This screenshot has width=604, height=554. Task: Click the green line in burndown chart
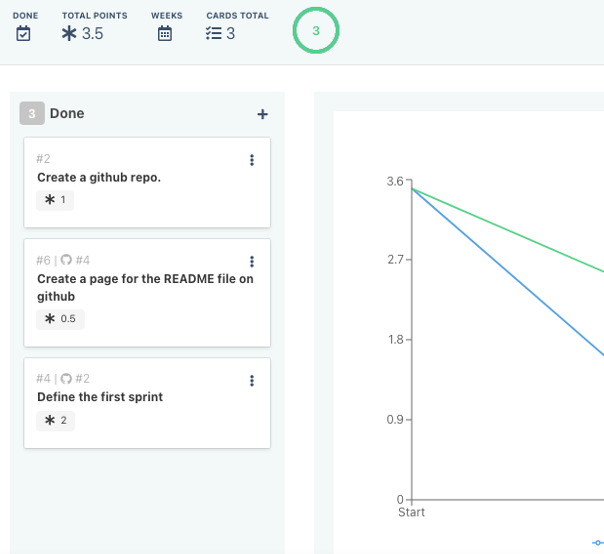pyautogui.click(x=508, y=231)
